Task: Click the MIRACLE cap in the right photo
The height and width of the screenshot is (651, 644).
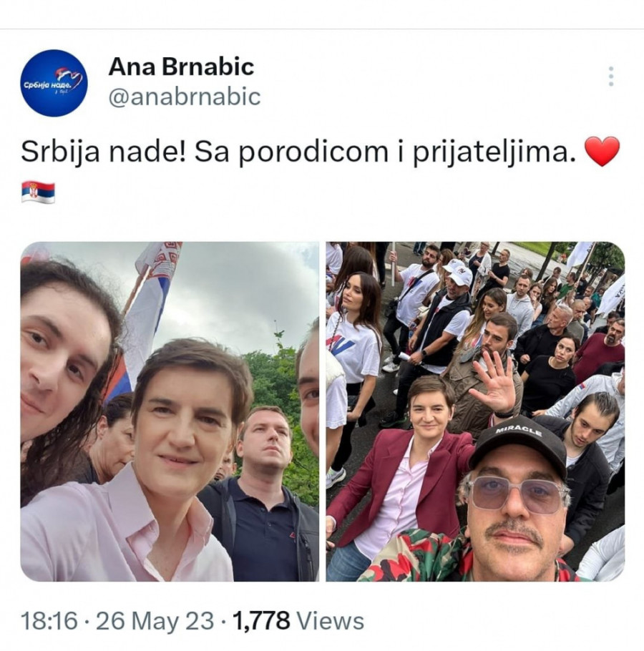Action: click(x=518, y=445)
